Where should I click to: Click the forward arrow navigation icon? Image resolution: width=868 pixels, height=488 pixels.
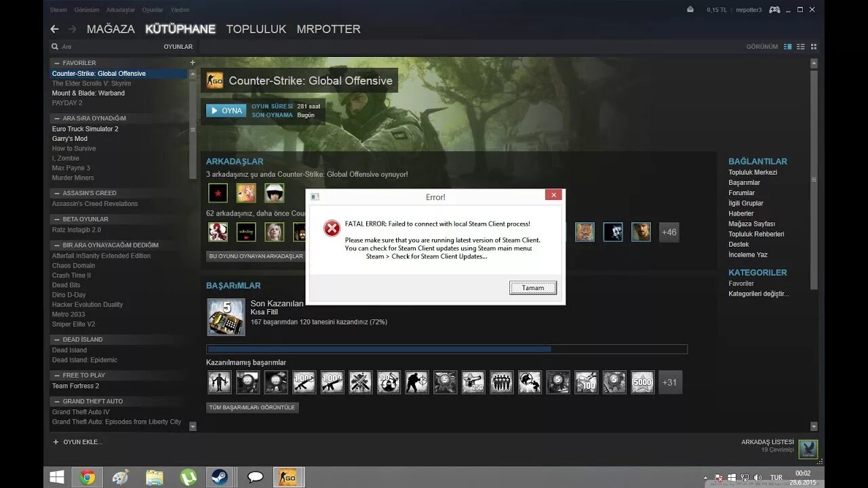72,29
